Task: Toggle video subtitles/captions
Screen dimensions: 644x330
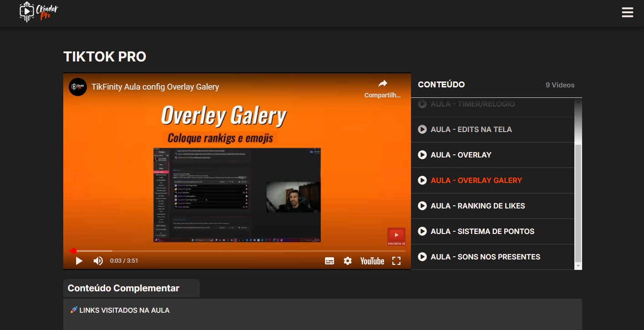Action: [330, 261]
